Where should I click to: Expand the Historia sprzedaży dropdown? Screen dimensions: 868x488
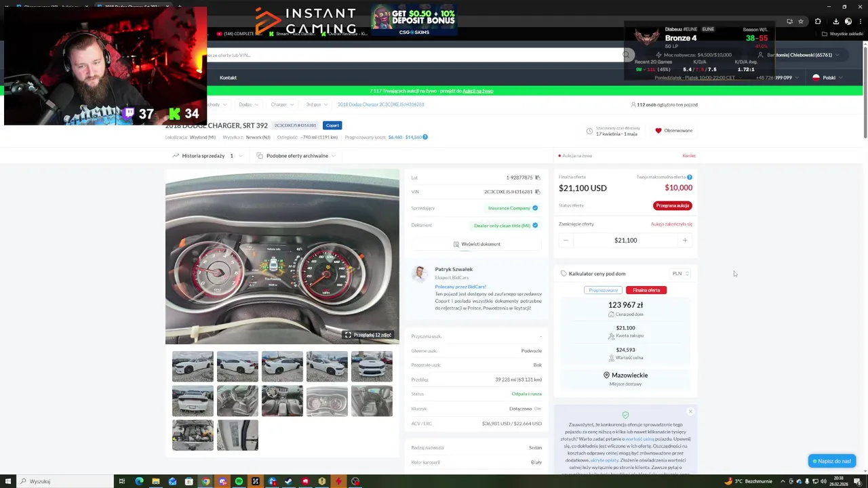tap(207, 156)
